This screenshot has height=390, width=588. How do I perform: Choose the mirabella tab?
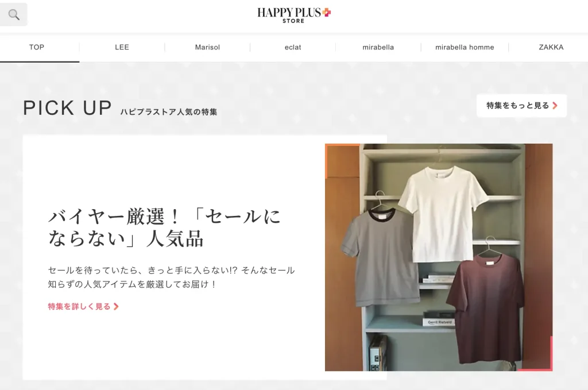click(x=378, y=47)
